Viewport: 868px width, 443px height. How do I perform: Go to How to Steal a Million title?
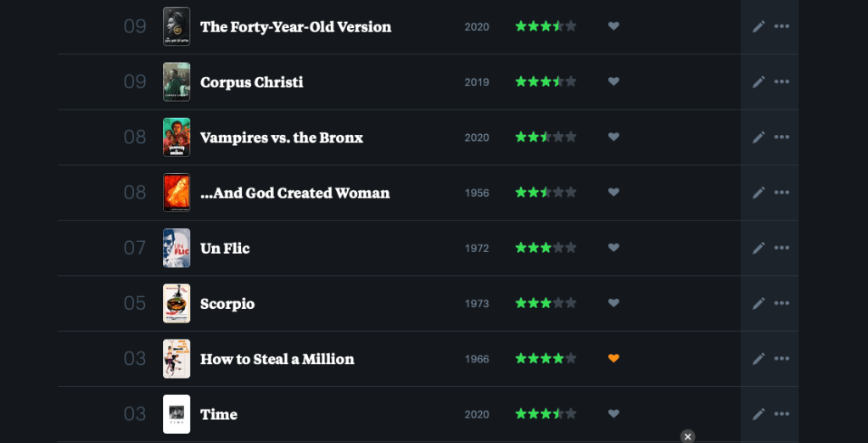(277, 359)
